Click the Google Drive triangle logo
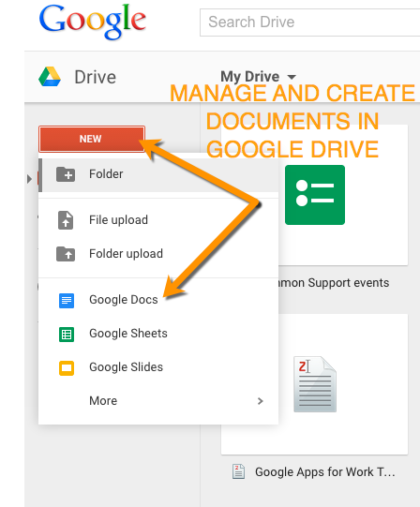420x507 pixels. (50, 77)
